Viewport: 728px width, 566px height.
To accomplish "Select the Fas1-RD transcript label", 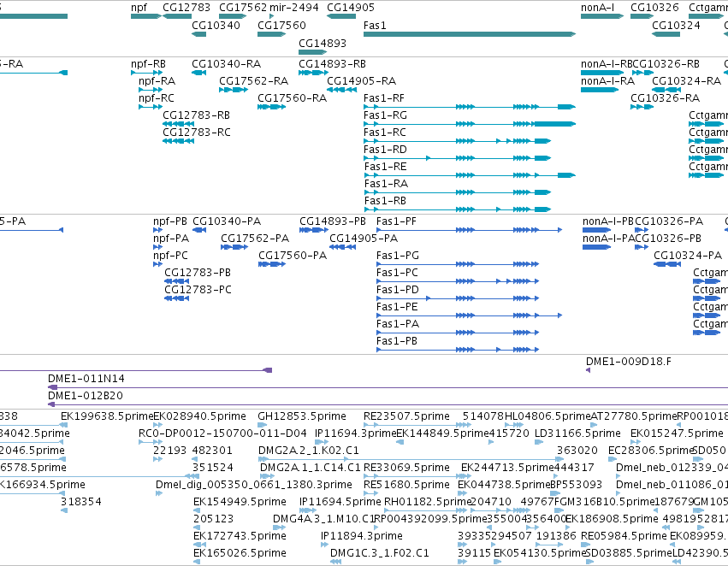I will click(x=385, y=150).
